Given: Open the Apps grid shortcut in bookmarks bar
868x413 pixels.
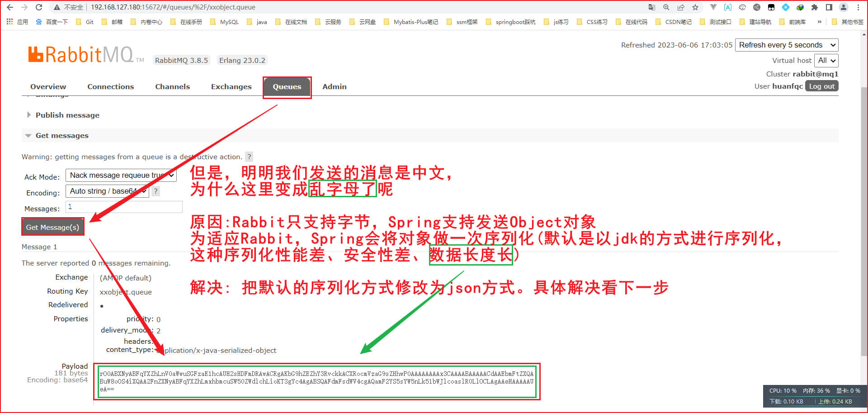Looking at the screenshot, I should coord(17,22).
